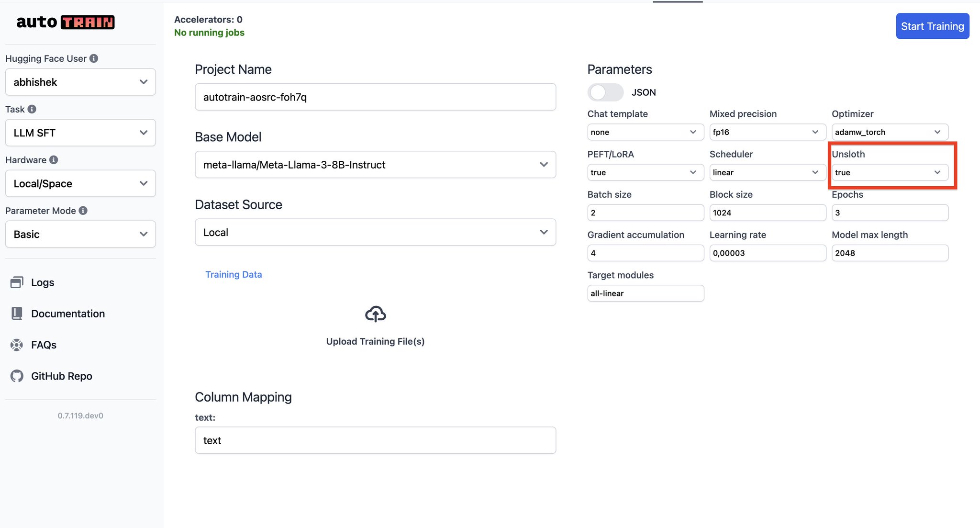
Task: Expand the Dataset Source dropdown
Action: (x=376, y=232)
